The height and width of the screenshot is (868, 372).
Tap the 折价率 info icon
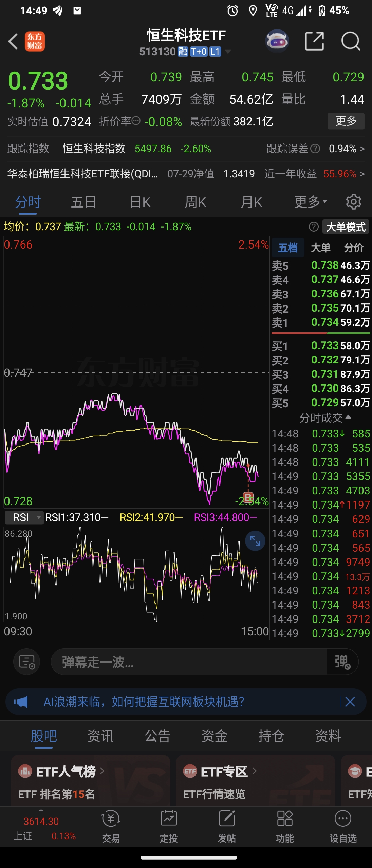point(136,121)
